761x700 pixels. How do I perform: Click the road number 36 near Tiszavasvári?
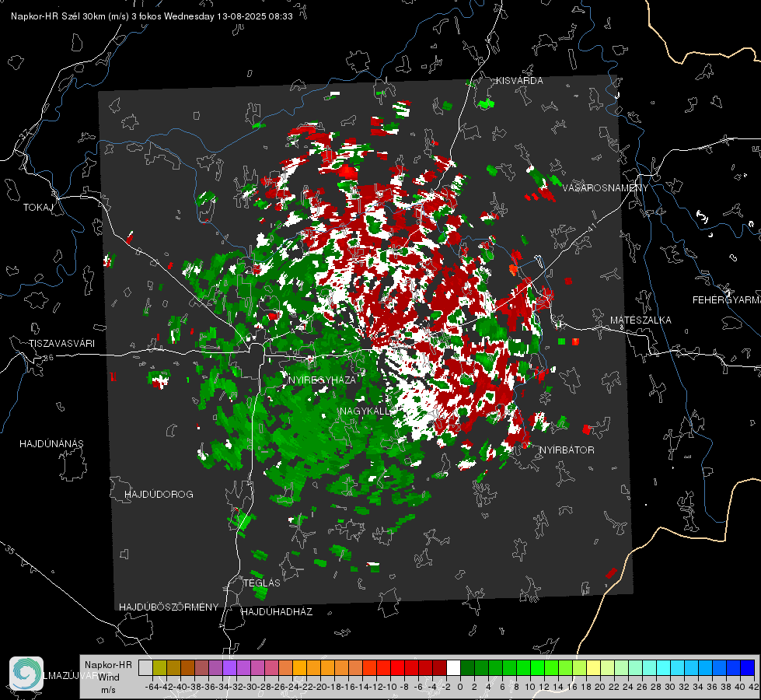(x=48, y=358)
